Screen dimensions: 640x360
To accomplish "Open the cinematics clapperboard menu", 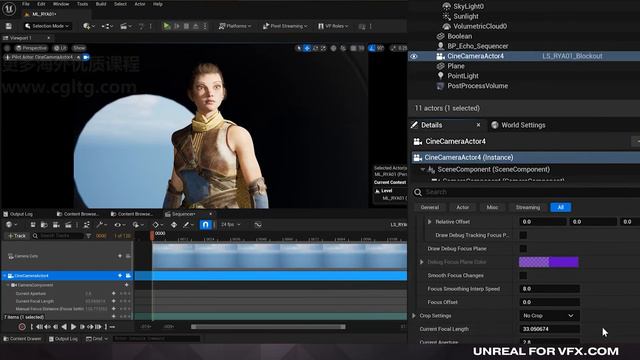I will (x=125, y=26).
